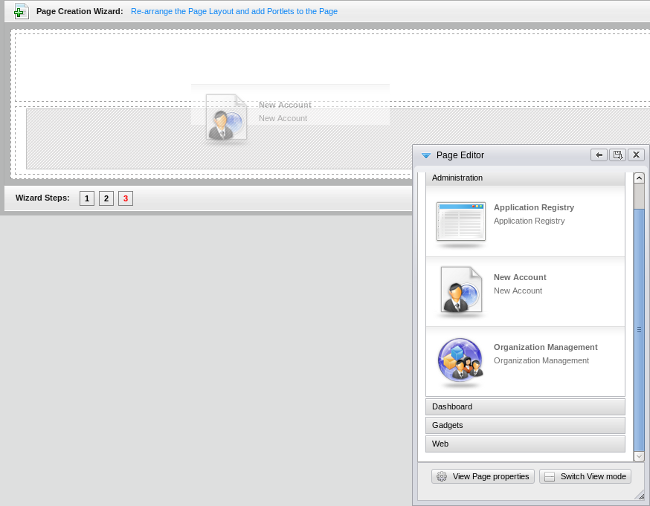
Task: Click View Page properties button
Action: click(483, 477)
